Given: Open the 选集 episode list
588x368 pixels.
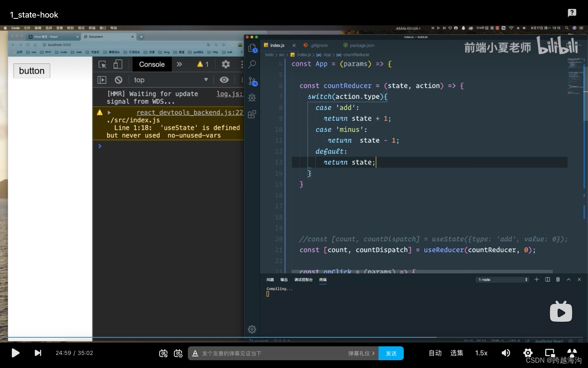Looking at the screenshot, I should point(457,353).
